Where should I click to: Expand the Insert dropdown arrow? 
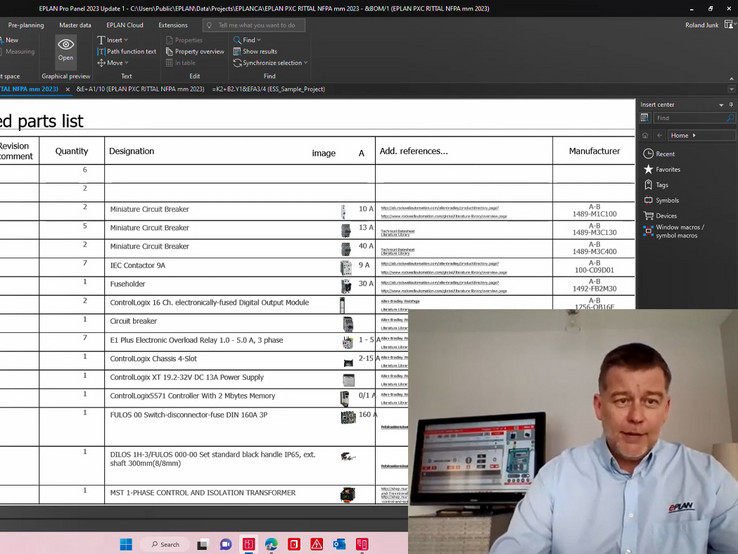[x=126, y=40]
